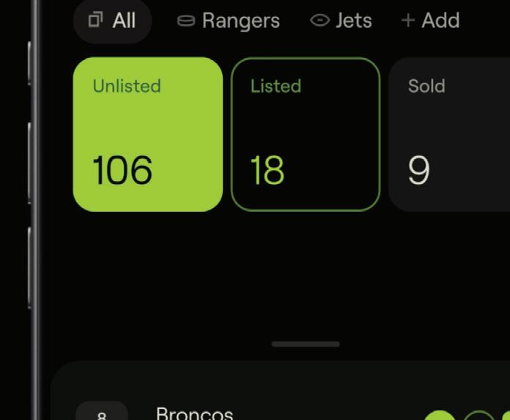Tap the rightmost partially visible green circle

(x=506, y=416)
